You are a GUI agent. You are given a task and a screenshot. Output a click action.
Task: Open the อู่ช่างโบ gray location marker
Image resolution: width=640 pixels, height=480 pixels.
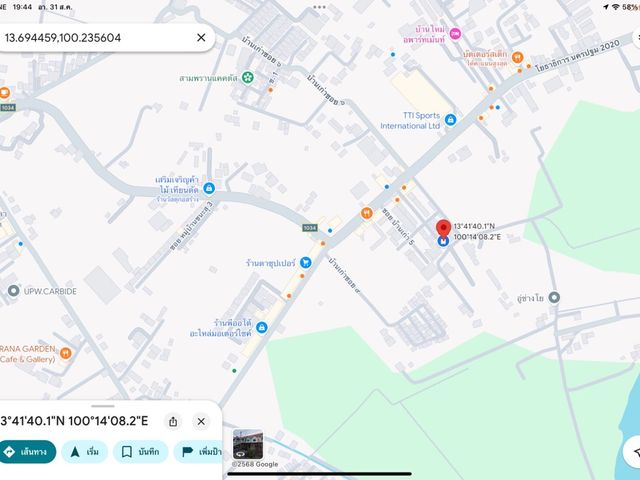(x=554, y=297)
